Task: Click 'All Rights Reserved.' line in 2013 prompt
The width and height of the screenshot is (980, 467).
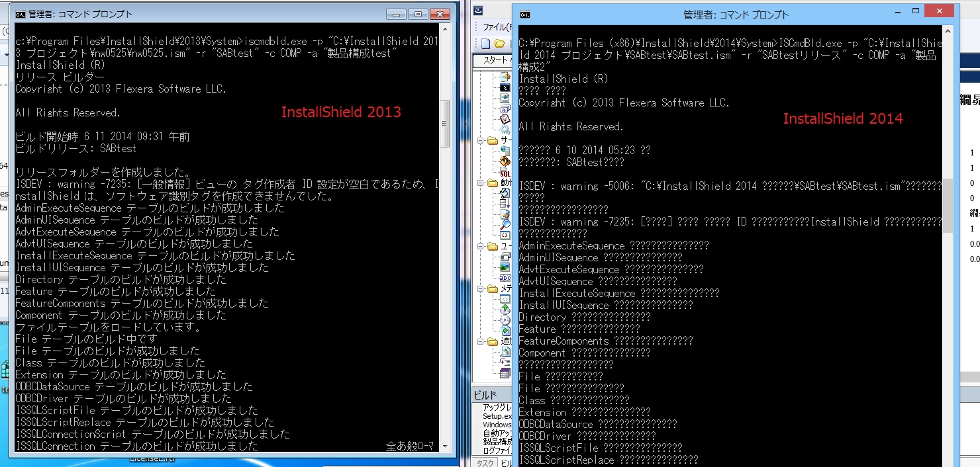Action: [68, 112]
